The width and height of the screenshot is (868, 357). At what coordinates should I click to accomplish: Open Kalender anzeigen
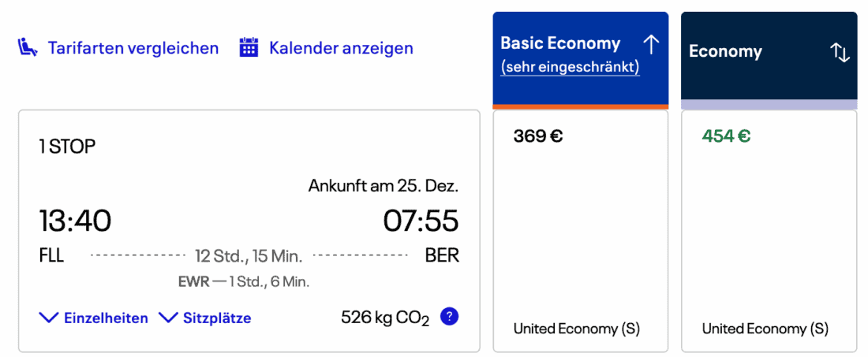pyautogui.click(x=341, y=48)
